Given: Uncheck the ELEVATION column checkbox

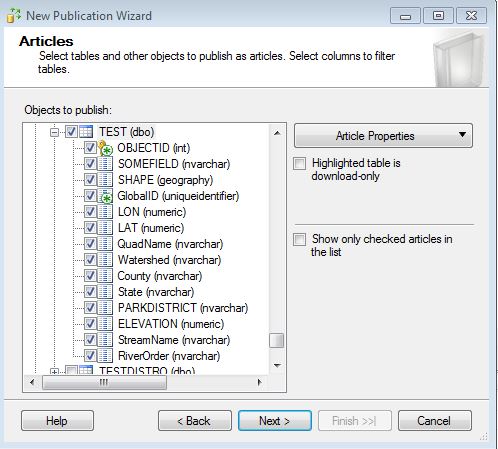Looking at the screenshot, I should pyautogui.click(x=90, y=323).
